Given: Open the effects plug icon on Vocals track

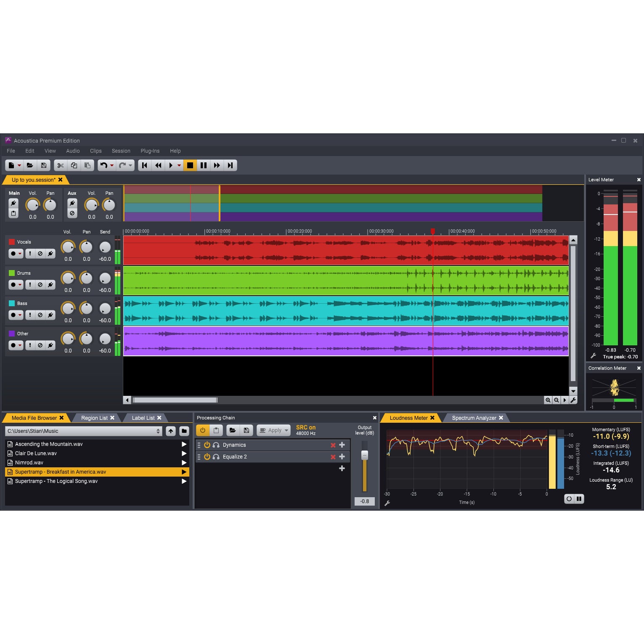Looking at the screenshot, I should coord(50,254).
